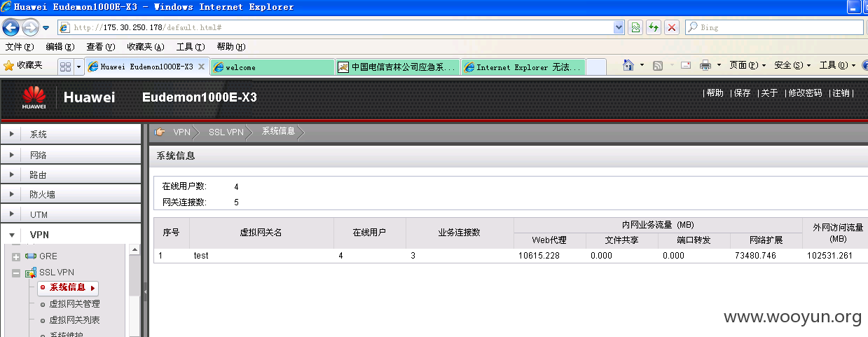This screenshot has height=337, width=868.
Task: Open the printer options dropdown arrow
Action: (718, 65)
